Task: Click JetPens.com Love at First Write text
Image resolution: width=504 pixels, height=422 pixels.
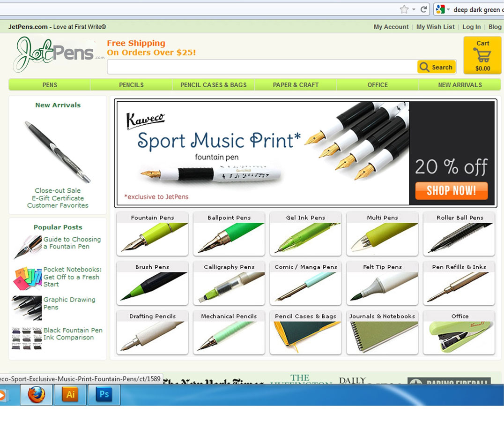Action: 57,27
